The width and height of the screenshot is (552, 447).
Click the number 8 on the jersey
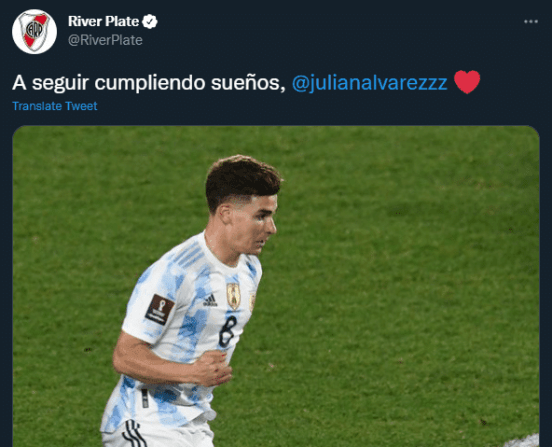pos(228,331)
